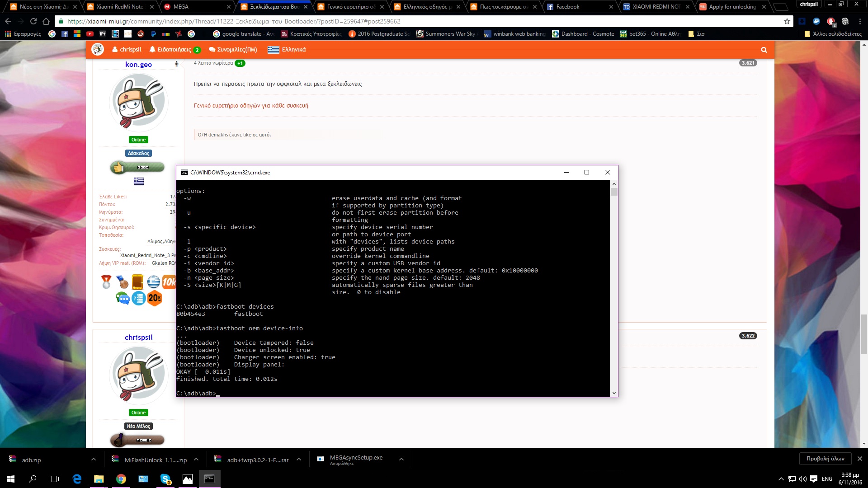Show hidden system tray icons chevron
Image resolution: width=868 pixels, height=488 pixels.
tap(781, 479)
